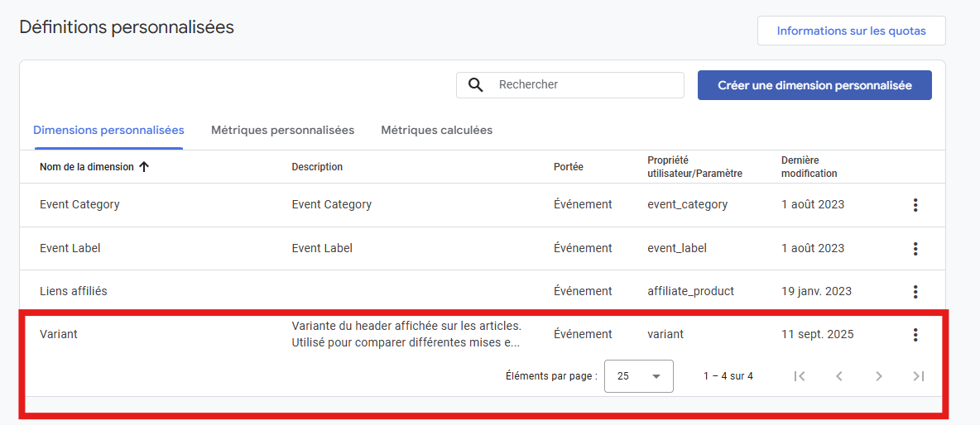Go to next page arrow
Viewport: 980px width, 425px height.
(x=878, y=376)
